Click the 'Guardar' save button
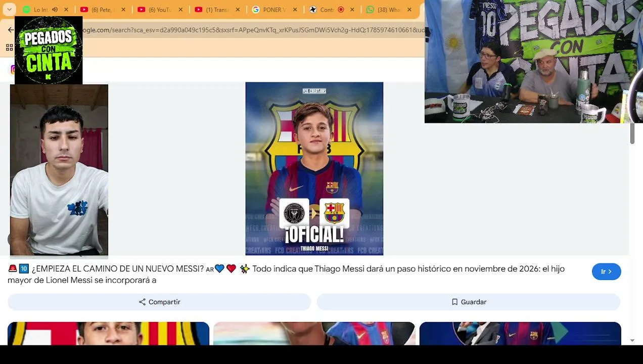 pyautogui.click(x=469, y=302)
